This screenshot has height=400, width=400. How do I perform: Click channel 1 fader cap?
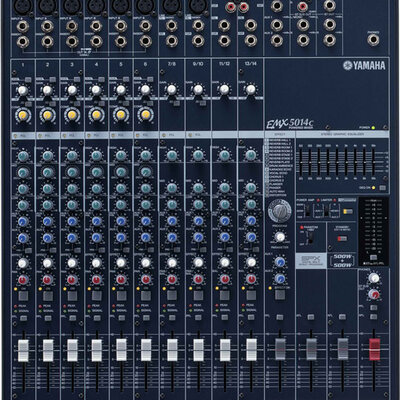23,350
